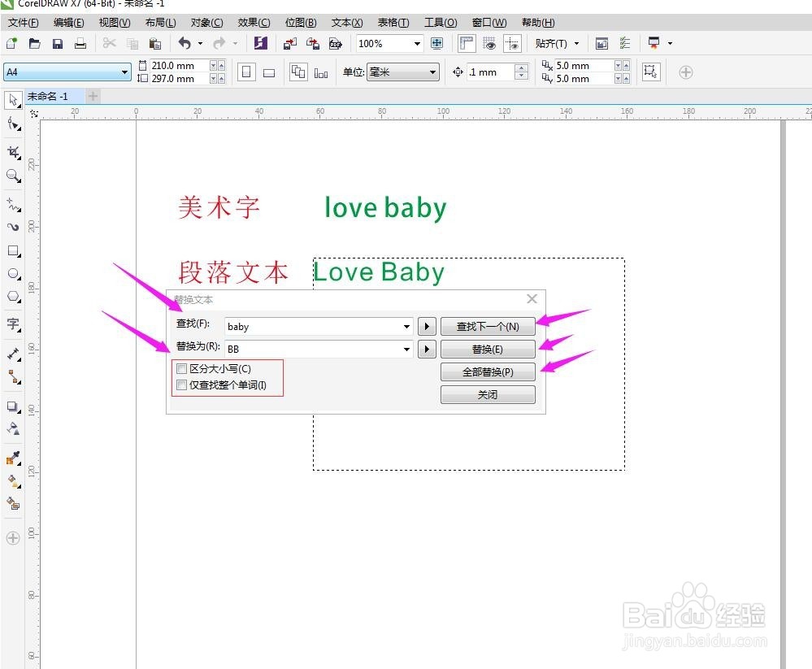Image resolution: width=812 pixels, height=669 pixels.
Task: Select the Rectangle tool
Action: click(14, 251)
